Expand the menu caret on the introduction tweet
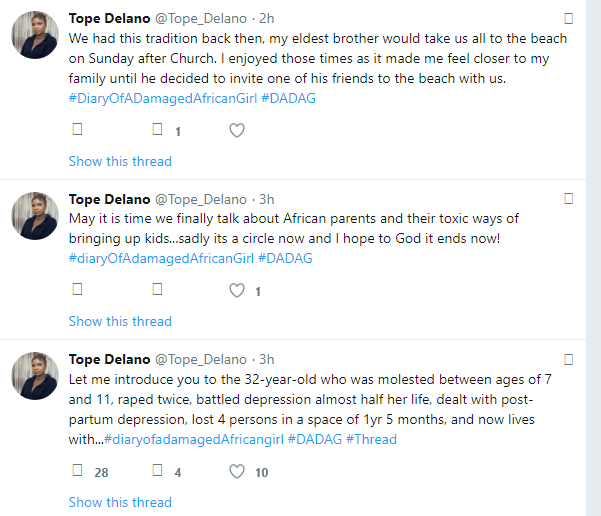This screenshot has width=601, height=516. 568,359
